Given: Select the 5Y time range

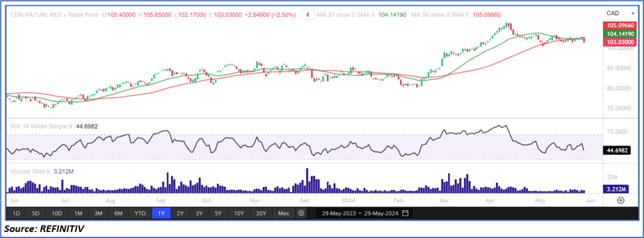Looking at the screenshot, I should point(218,213).
